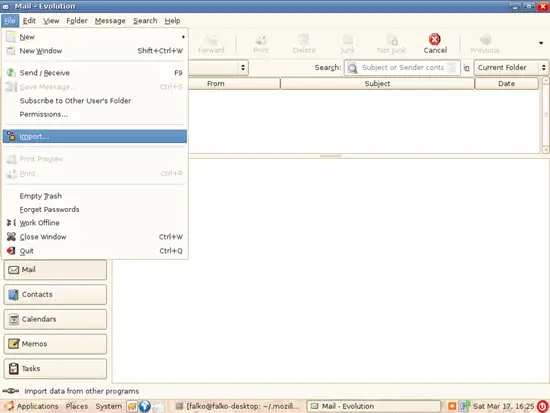This screenshot has width=550, height=413.
Task: Click the Print toolbar button
Action: 261,44
